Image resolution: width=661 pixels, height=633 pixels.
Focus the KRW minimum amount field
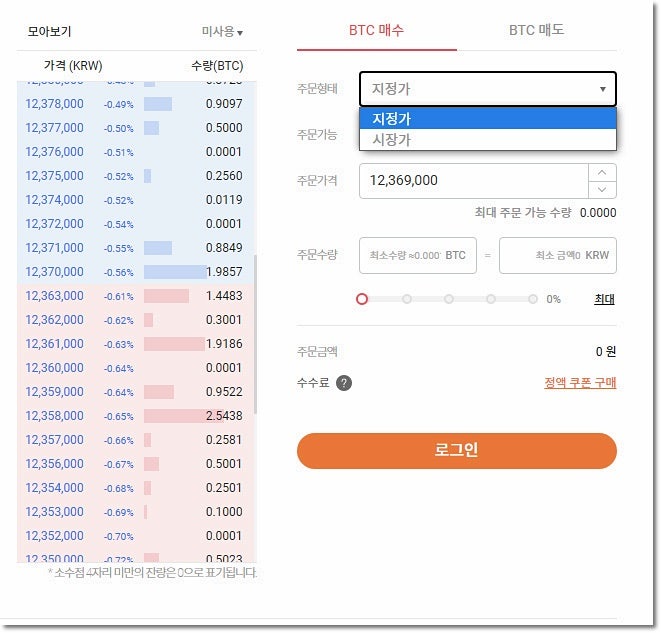point(558,255)
